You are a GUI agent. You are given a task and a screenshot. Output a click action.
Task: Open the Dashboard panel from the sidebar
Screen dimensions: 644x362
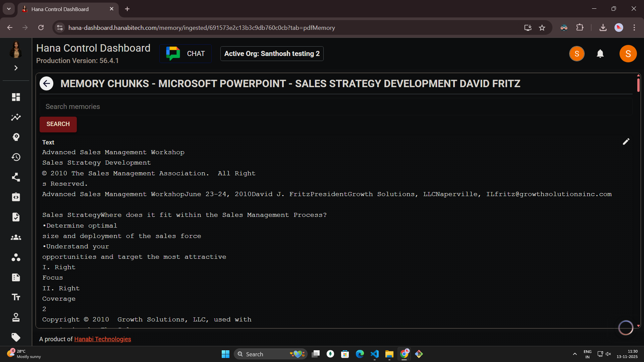(16, 97)
